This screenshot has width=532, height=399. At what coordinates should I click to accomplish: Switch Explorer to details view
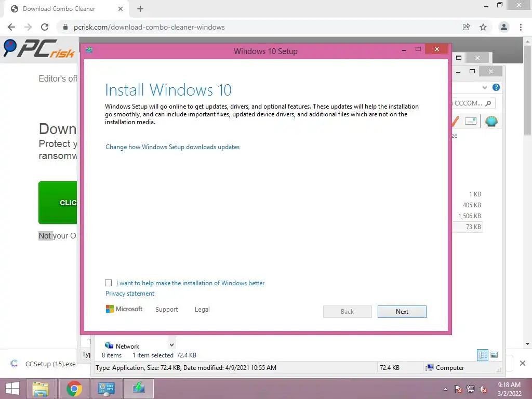pos(483,355)
